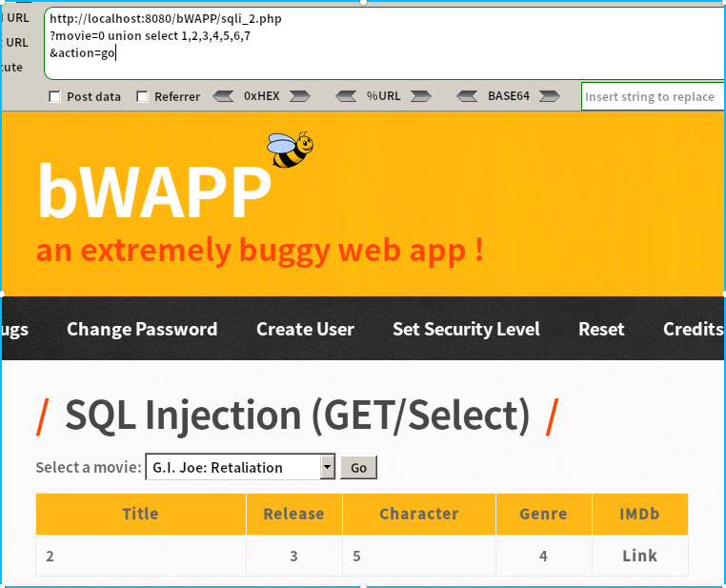Image resolution: width=726 pixels, height=588 pixels.
Task: Click the Title column header
Action: point(141,514)
